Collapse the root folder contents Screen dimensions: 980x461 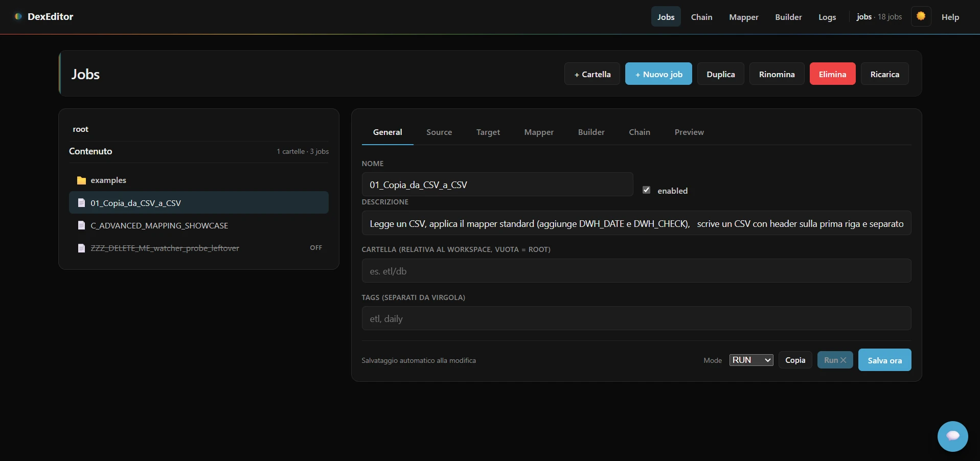pyautogui.click(x=80, y=129)
